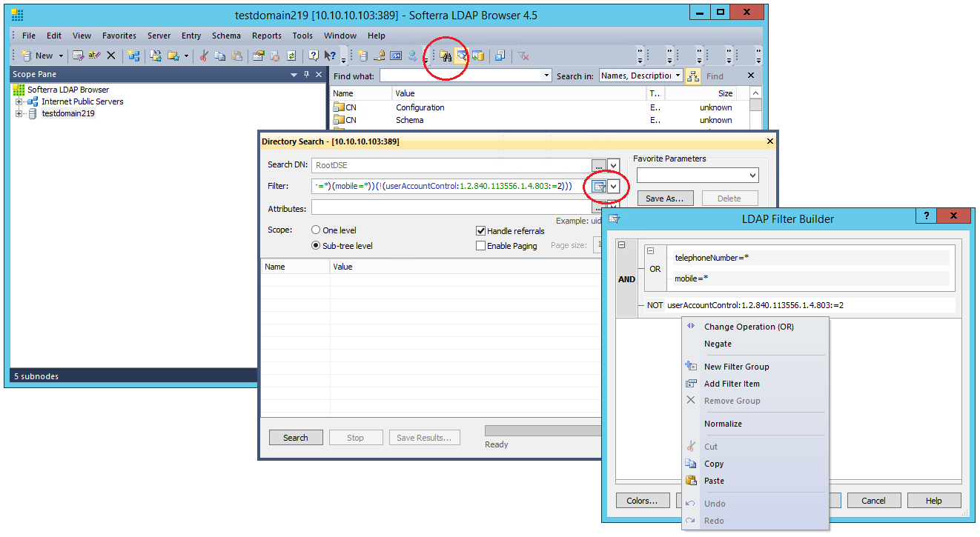The height and width of the screenshot is (537, 980).
Task: Open the Schema menu
Action: [226, 36]
